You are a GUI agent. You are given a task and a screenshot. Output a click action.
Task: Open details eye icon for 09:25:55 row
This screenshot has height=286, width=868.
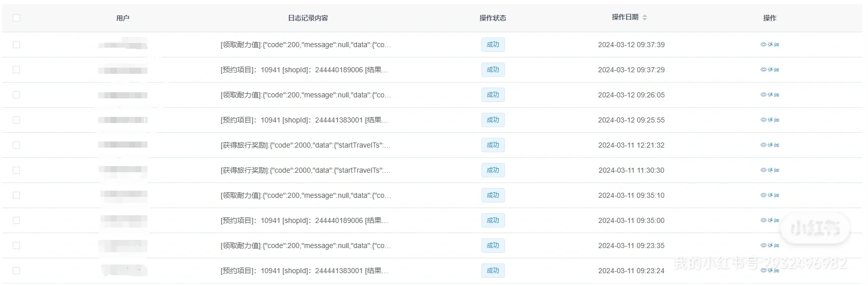pos(764,120)
